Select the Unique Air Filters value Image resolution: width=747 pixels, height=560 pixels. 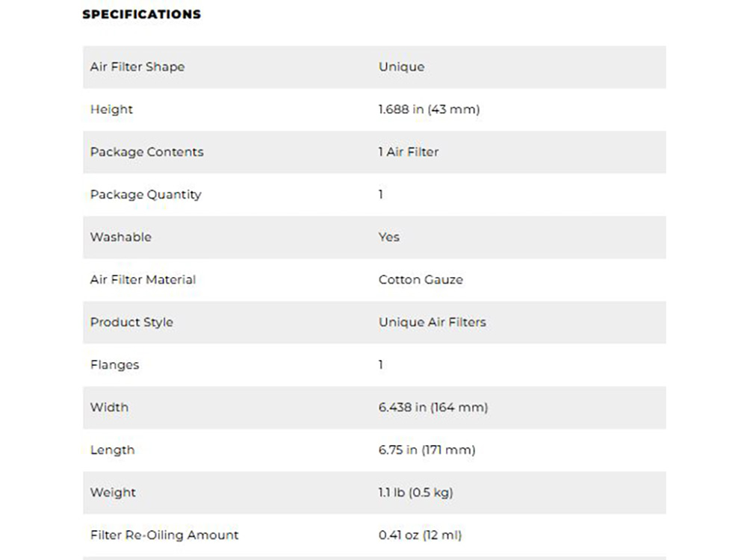click(x=432, y=322)
